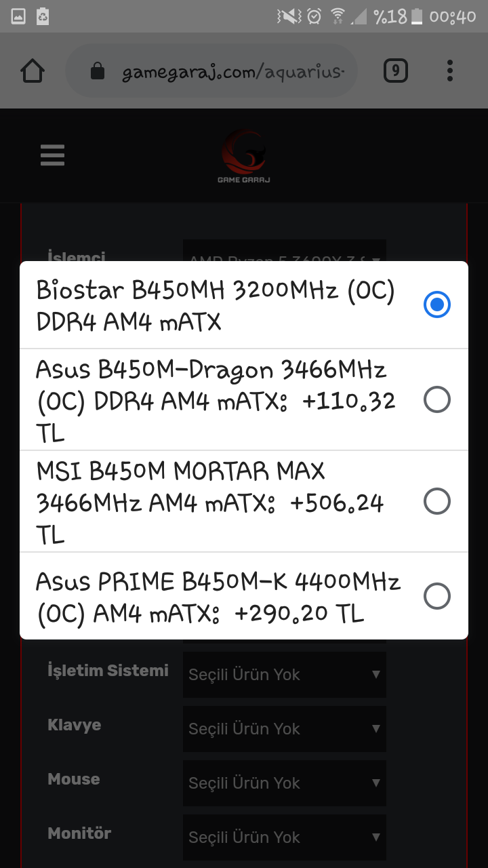Expand the Mouse product dropdown

284,783
